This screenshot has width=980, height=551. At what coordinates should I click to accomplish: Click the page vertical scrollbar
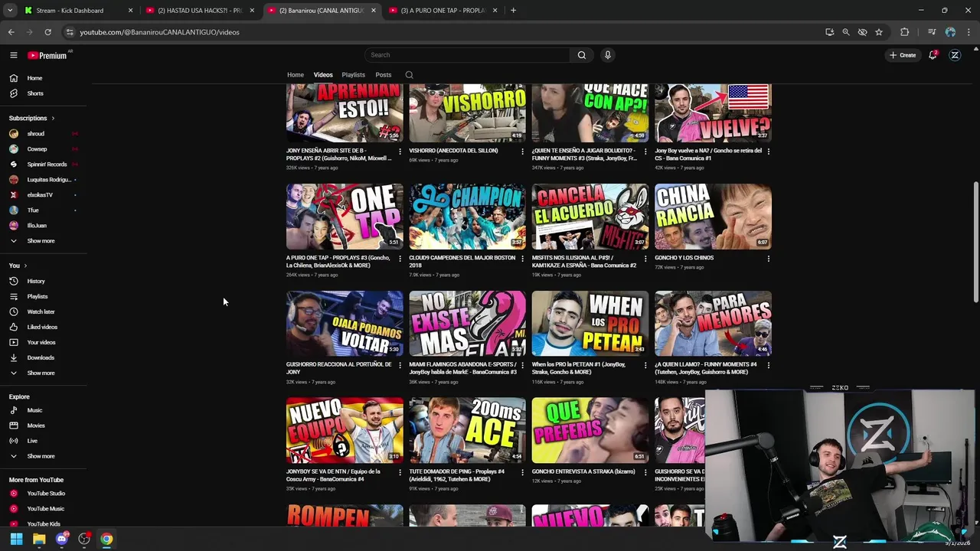[975, 242]
